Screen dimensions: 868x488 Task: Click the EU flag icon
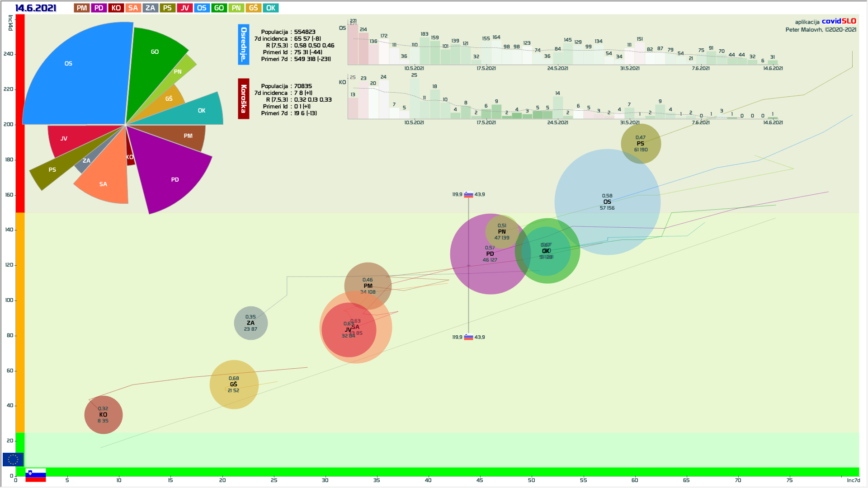click(13, 460)
